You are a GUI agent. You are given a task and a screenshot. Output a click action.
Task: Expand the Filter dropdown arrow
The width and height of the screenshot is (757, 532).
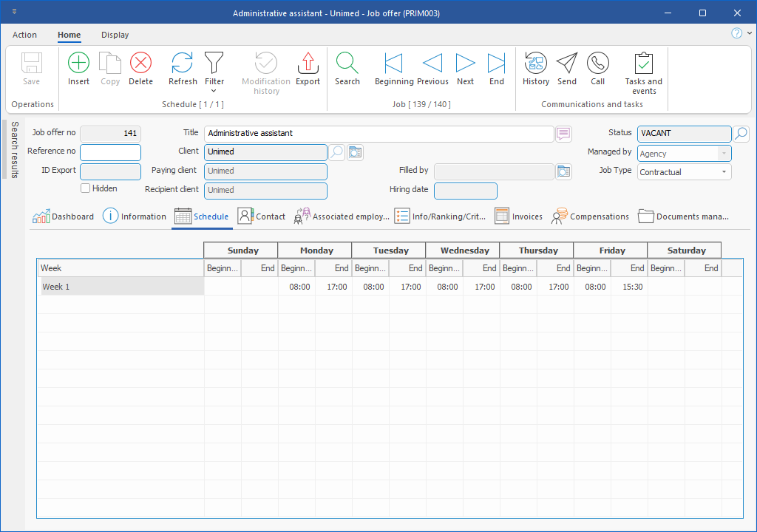point(214,91)
